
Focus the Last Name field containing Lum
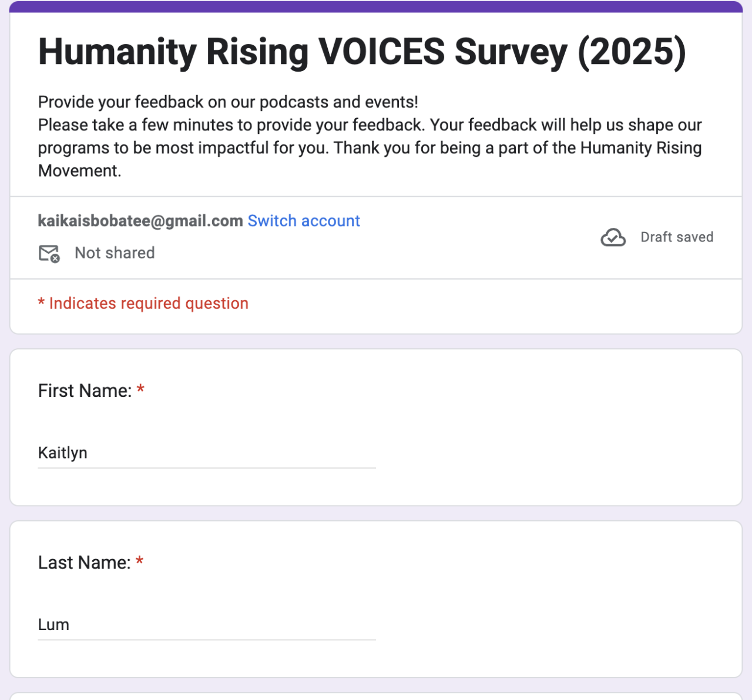[x=206, y=624]
